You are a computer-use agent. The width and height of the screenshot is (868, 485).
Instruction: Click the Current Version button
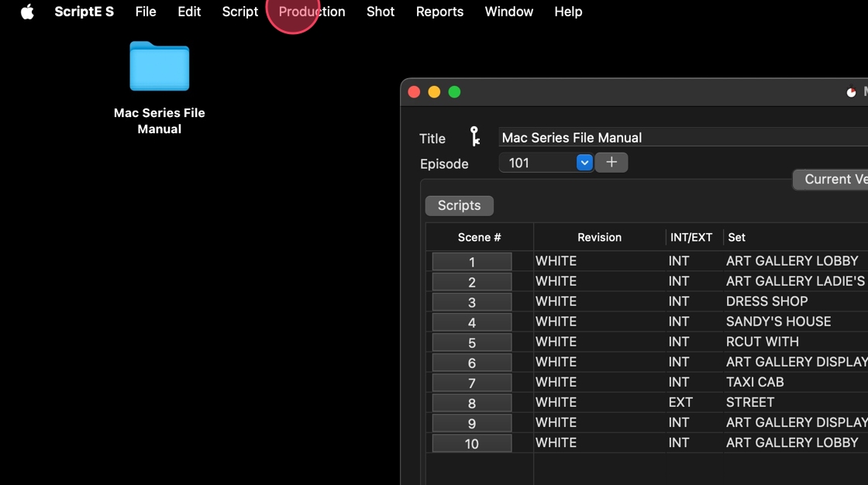tap(831, 180)
